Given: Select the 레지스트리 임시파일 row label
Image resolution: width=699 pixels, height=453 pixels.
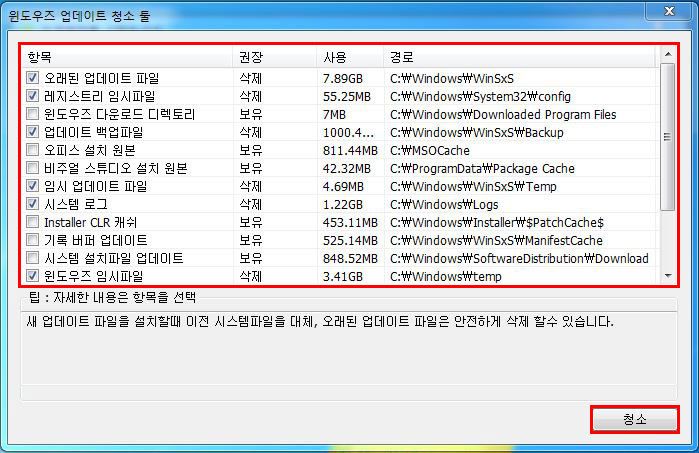Looking at the screenshot, I should [x=99, y=96].
